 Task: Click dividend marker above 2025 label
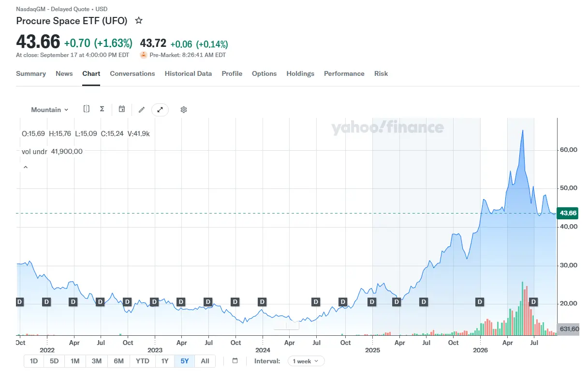coord(372,302)
